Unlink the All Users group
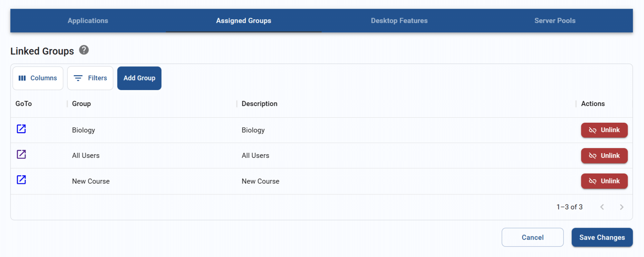The height and width of the screenshot is (257, 644). pos(604,156)
